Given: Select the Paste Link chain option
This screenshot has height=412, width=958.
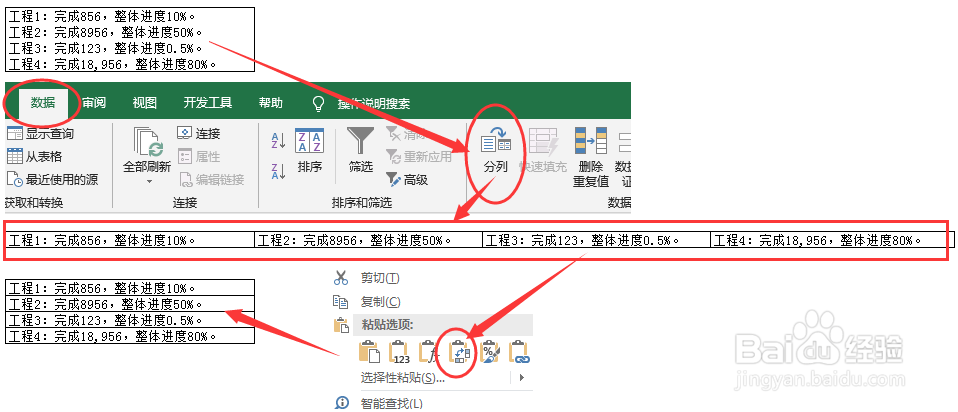Looking at the screenshot, I should tap(519, 351).
